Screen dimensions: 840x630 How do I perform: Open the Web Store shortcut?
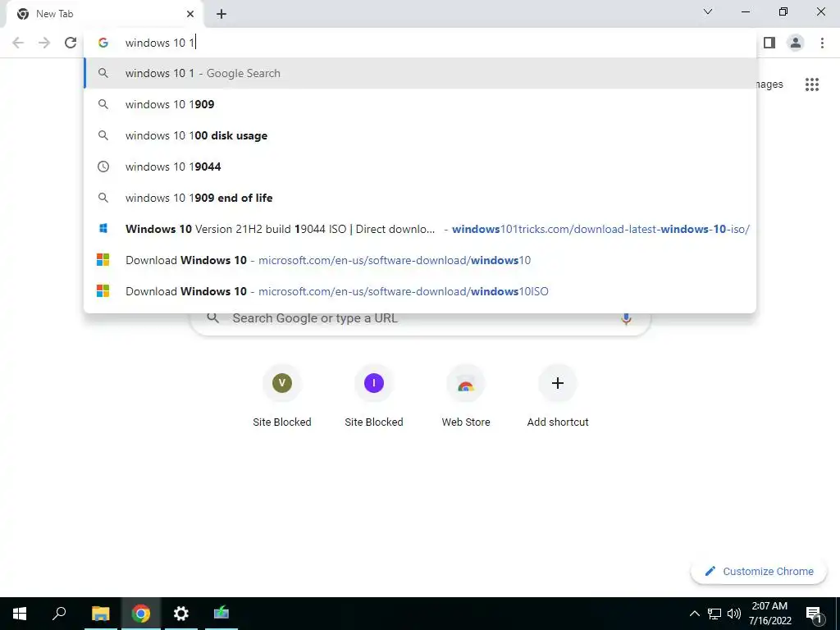pyautogui.click(x=466, y=396)
